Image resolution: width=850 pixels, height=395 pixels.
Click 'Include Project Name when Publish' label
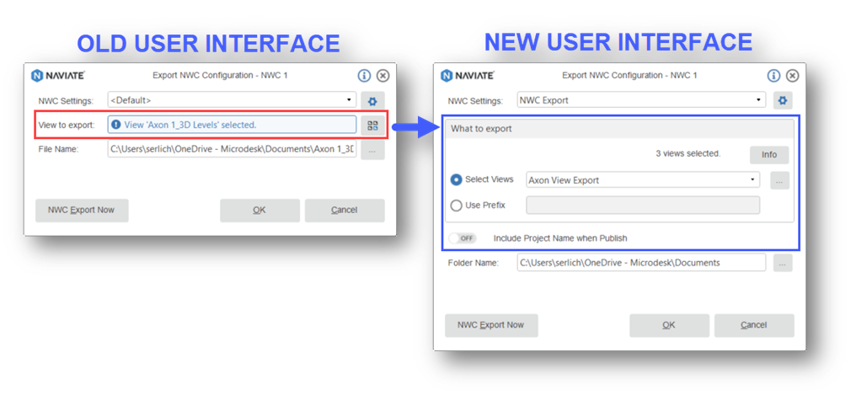pyautogui.click(x=561, y=238)
